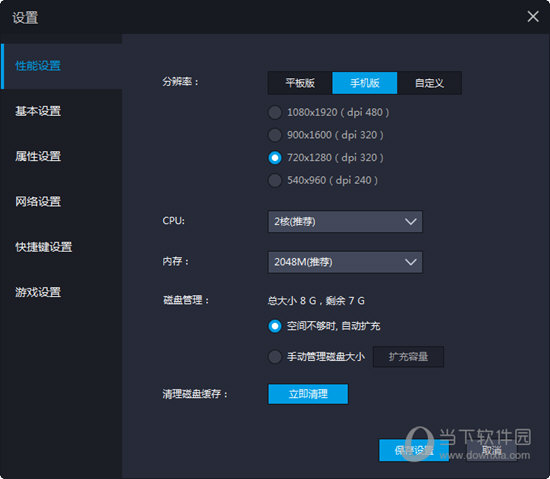Click the 设置 title text

coord(25,18)
